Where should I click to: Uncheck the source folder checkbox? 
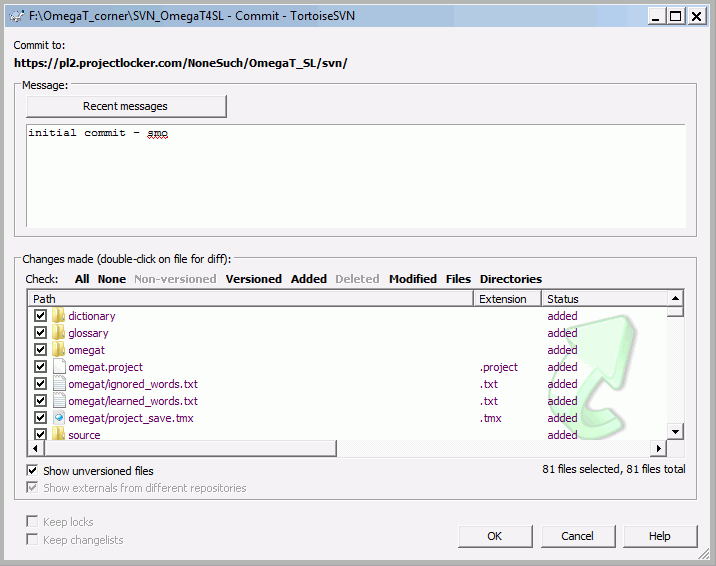[x=41, y=434]
